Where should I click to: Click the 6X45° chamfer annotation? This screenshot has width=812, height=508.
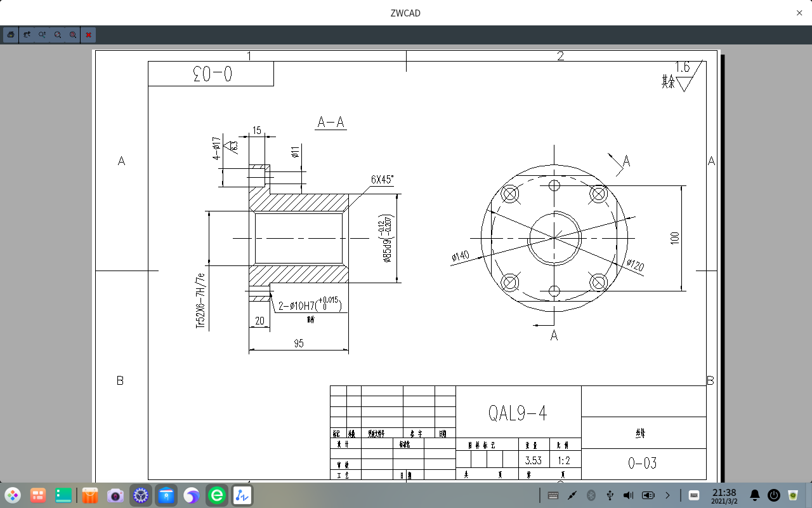(382, 179)
